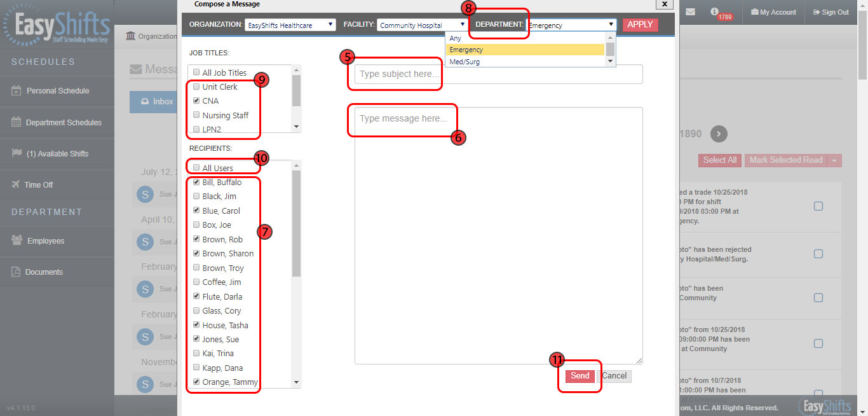Viewport: 868px width, 416px height.
Task: Open Employees in sidebar
Action: (x=57, y=241)
